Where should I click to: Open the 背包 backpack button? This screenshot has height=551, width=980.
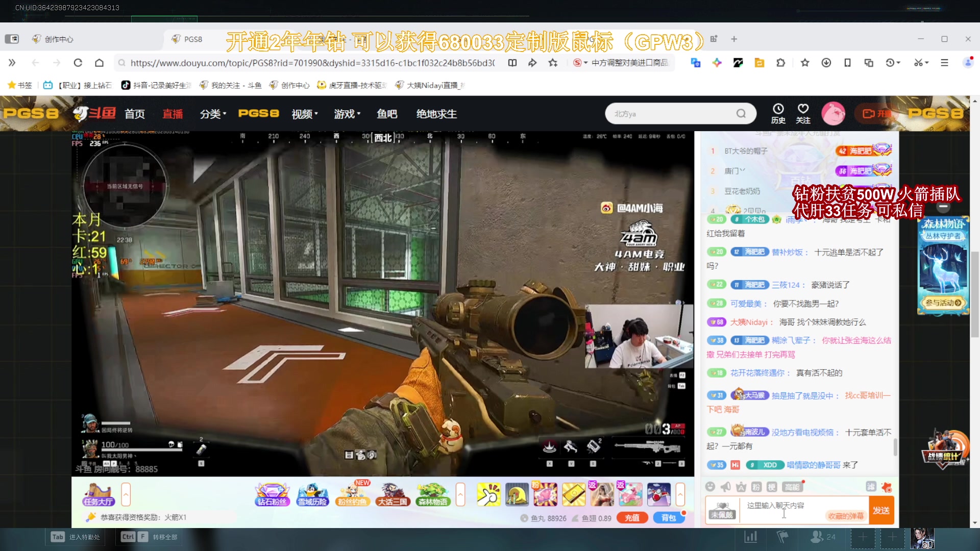pos(669,518)
